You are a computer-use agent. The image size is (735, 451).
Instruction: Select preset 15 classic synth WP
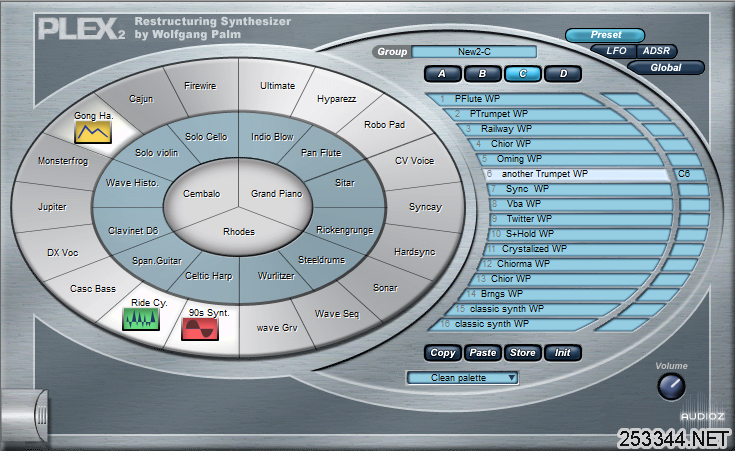[x=533, y=309]
